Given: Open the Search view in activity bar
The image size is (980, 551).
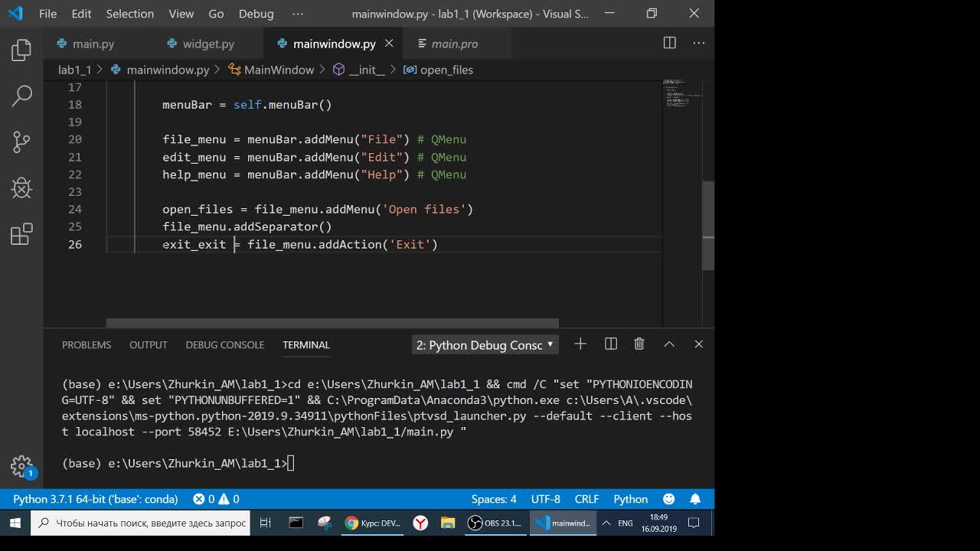Looking at the screenshot, I should coord(21,96).
